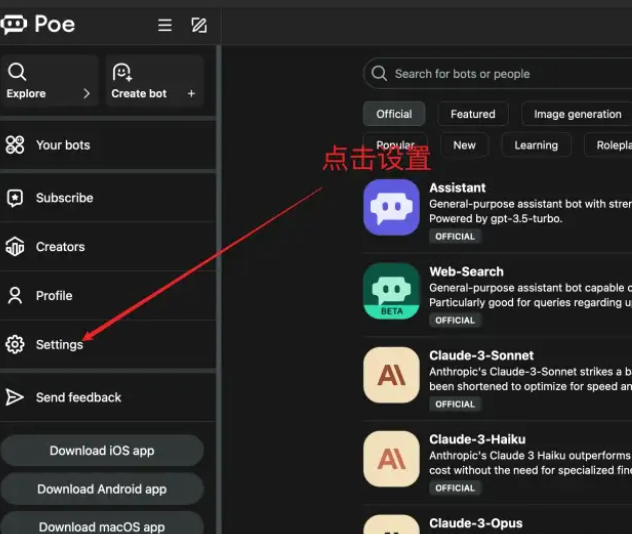Click the search bar magnifier icon

(379, 73)
